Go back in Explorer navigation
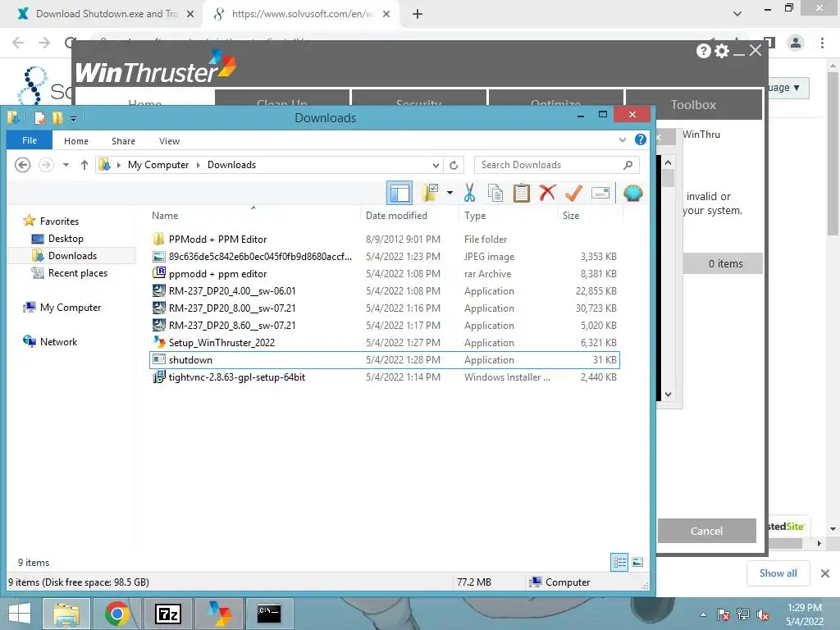 (x=22, y=165)
